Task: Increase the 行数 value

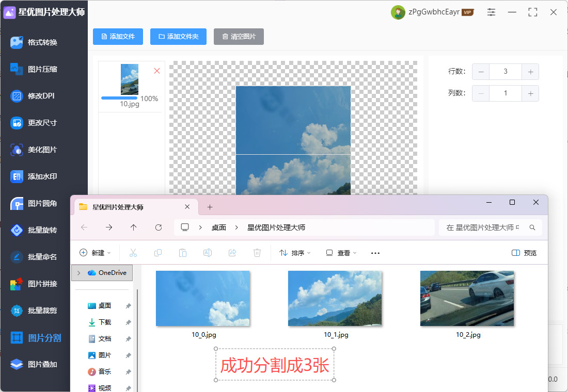Action: (530, 72)
